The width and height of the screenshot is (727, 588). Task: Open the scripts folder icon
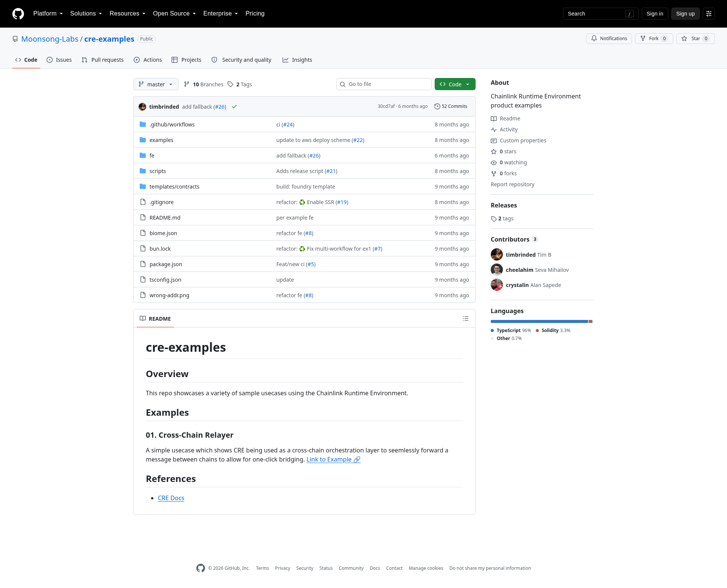[x=143, y=171]
